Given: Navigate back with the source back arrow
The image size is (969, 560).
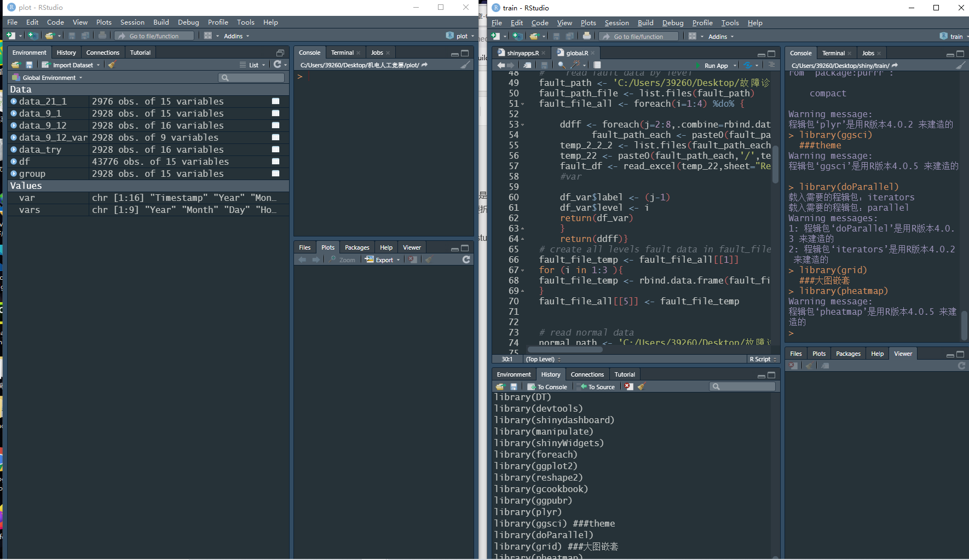Looking at the screenshot, I should [x=501, y=65].
